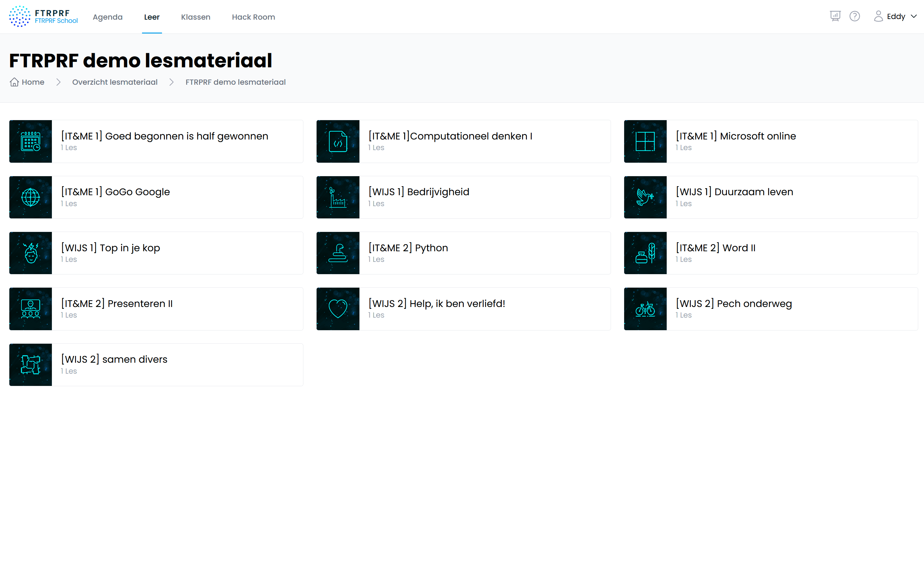Click the home icon in breadcrumb
The width and height of the screenshot is (924, 584).
click(x=14, y=82)
